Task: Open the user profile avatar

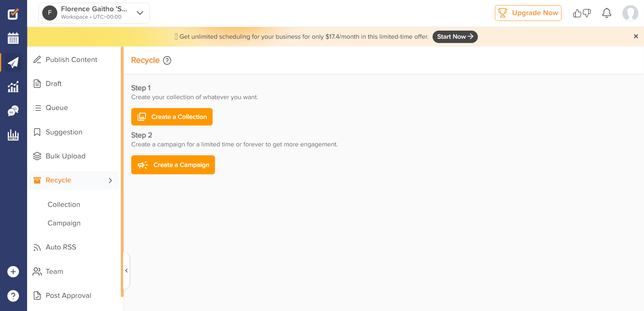Action: point(630,13)
